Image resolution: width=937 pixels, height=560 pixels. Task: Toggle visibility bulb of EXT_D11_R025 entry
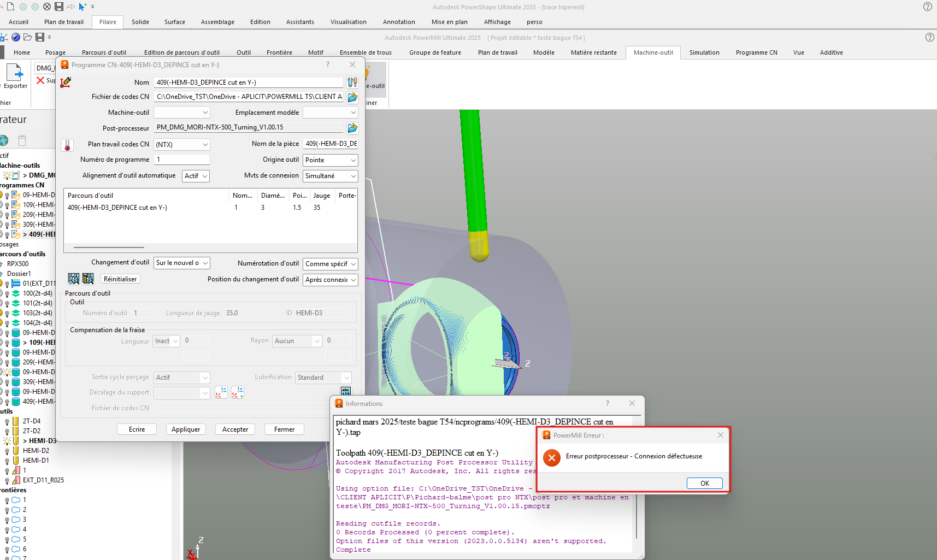click(x=7, y=480)
